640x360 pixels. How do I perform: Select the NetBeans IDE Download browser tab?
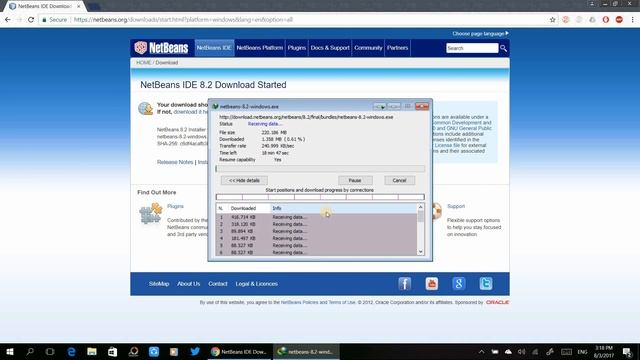[x=44, y=6]
